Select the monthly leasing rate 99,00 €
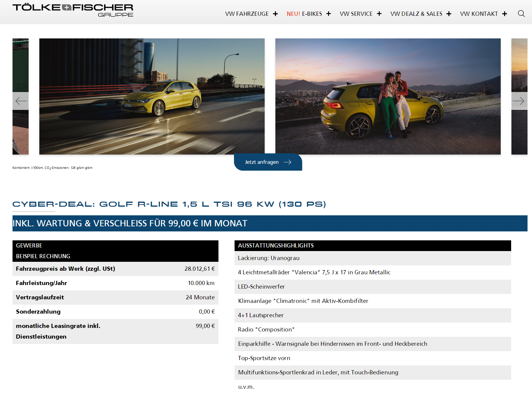 point(205,326)
